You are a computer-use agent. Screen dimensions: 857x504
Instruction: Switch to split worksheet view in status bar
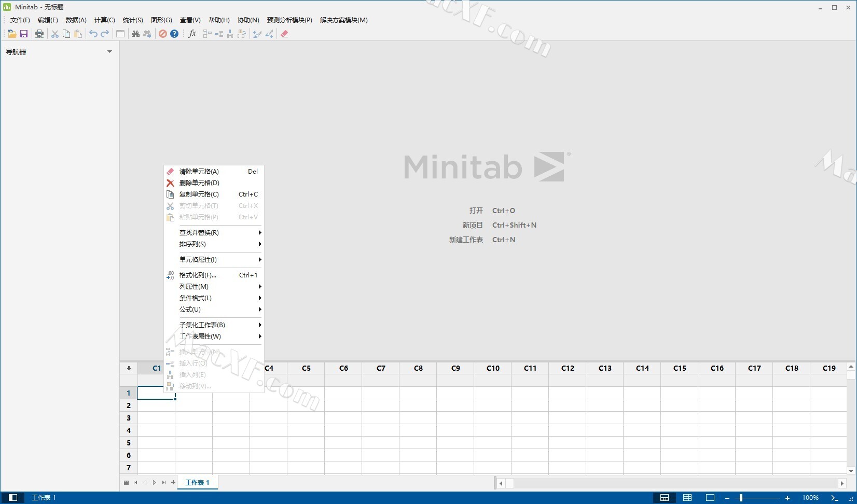pos(665,498)
